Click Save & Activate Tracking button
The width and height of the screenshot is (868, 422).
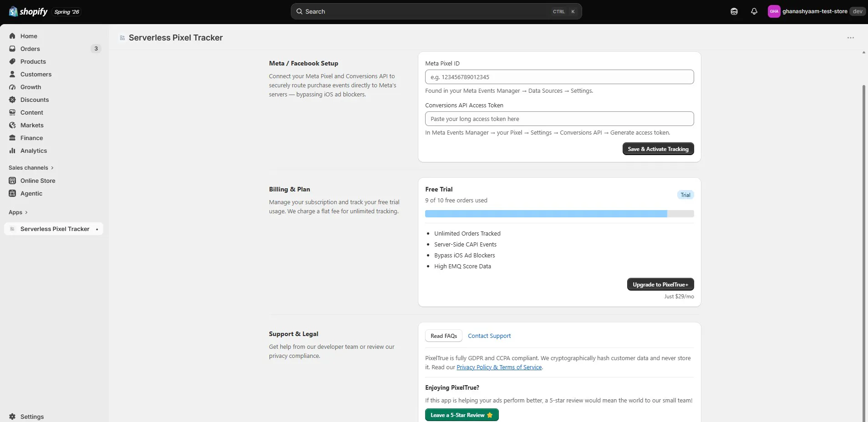tap(658, 149)
